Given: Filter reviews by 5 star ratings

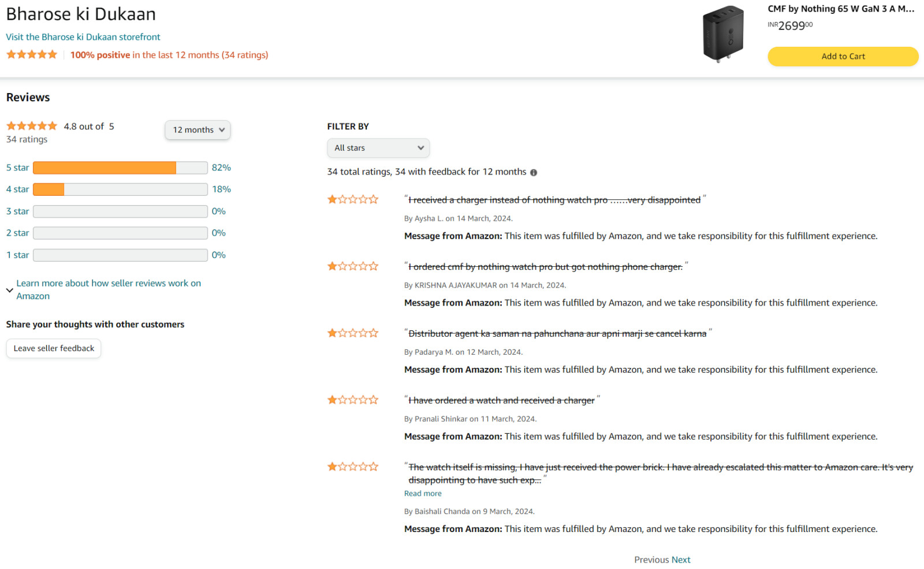Looking at the screenshot, I should tap(17, 168).
